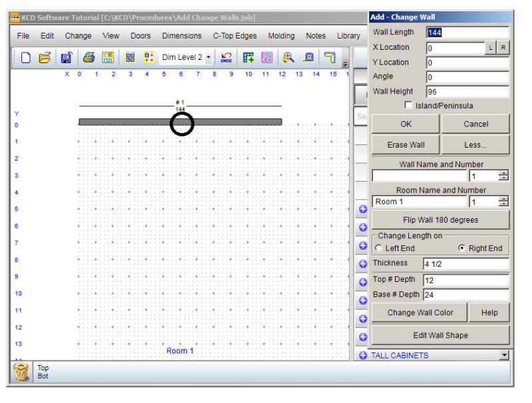Select the Left End radio button
Viewport: 532px width, 403px height.
(379, 249)
